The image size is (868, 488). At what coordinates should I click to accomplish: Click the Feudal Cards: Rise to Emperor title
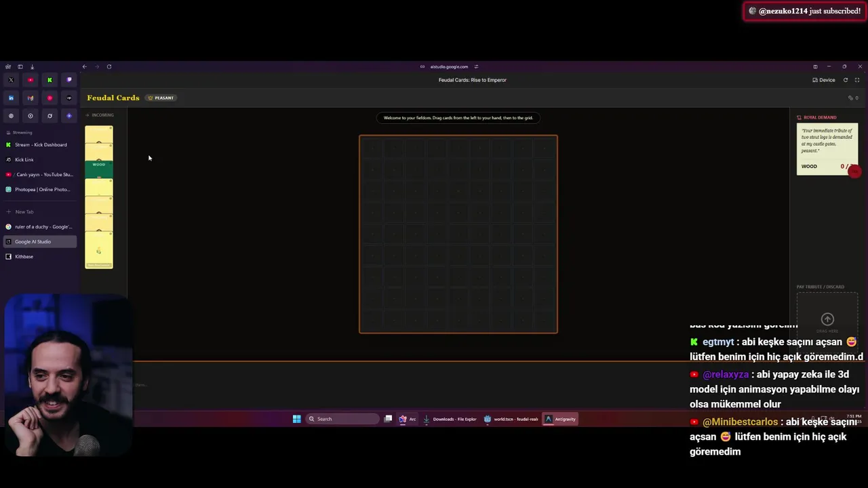click(x=473, y=80)
